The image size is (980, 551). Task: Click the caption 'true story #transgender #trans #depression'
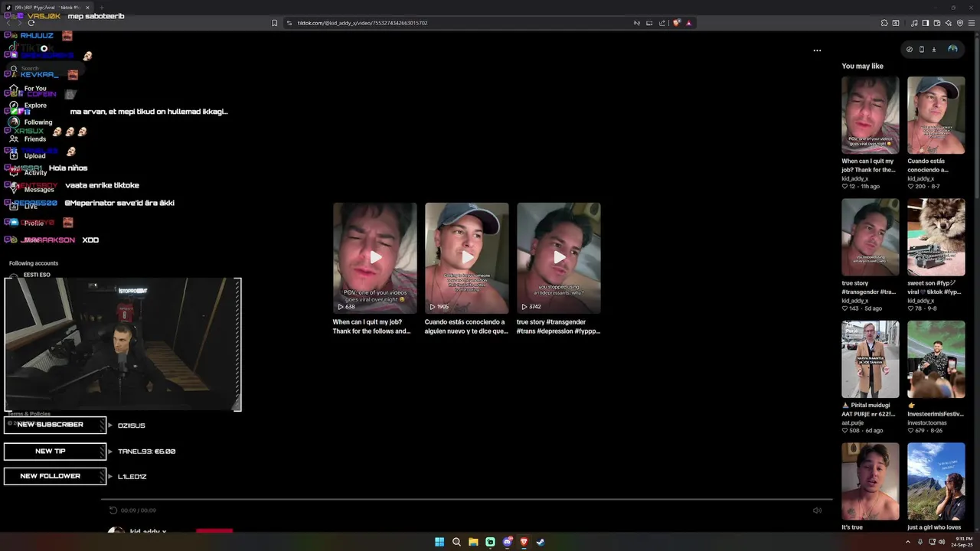[558, 327]
